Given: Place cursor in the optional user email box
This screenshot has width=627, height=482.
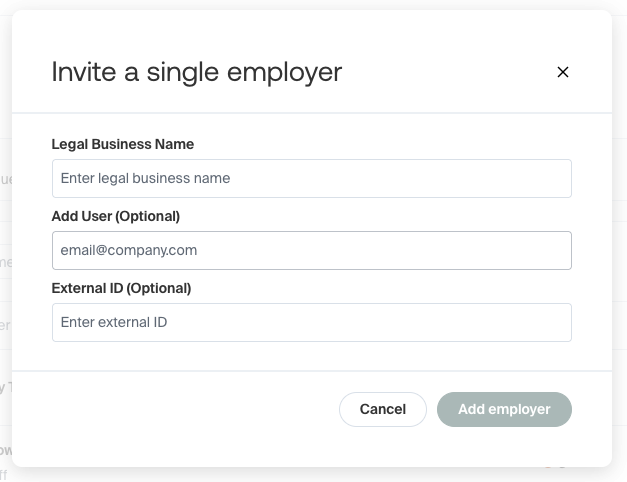Looking at the screenshot, I should pyautogui.click(x=311, y=251).
